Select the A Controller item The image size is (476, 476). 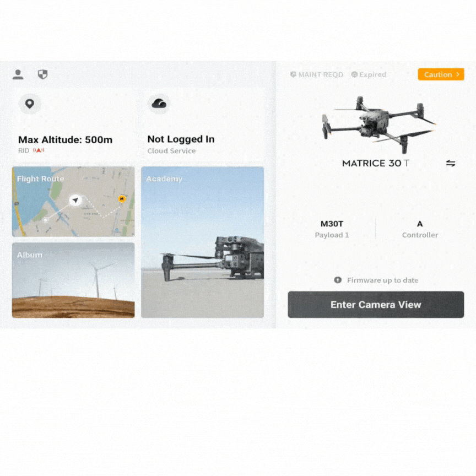click(420, 229)
